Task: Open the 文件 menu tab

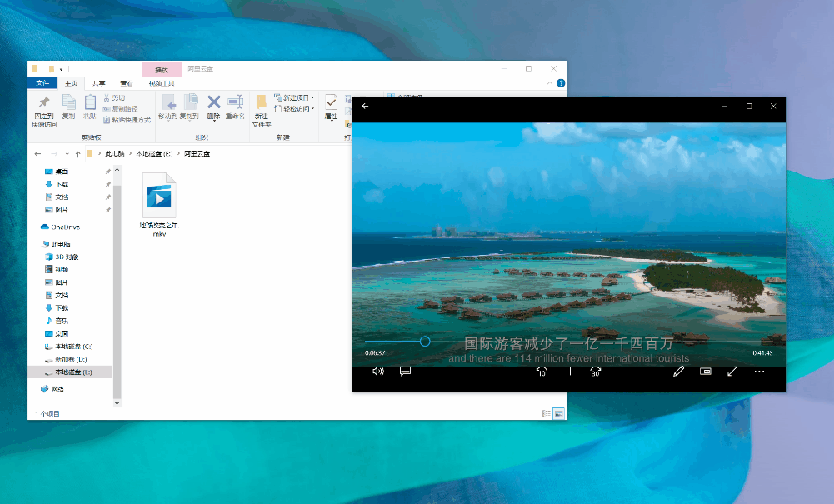Action: tap(42, 83)
